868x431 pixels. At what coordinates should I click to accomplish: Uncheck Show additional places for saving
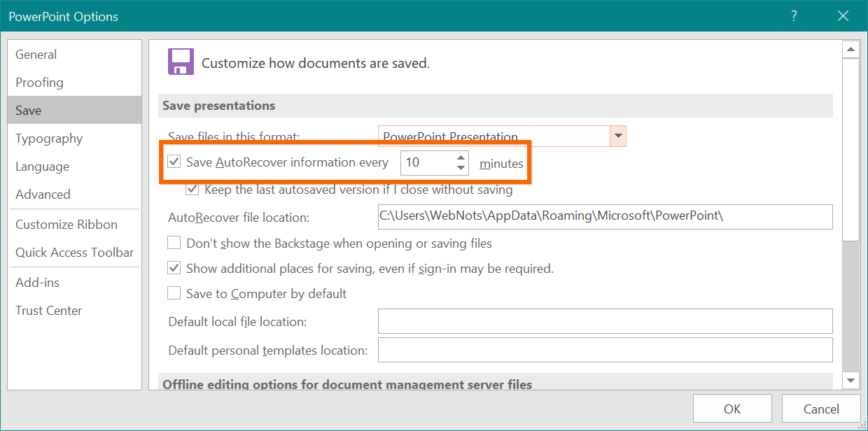pos(174,269)
